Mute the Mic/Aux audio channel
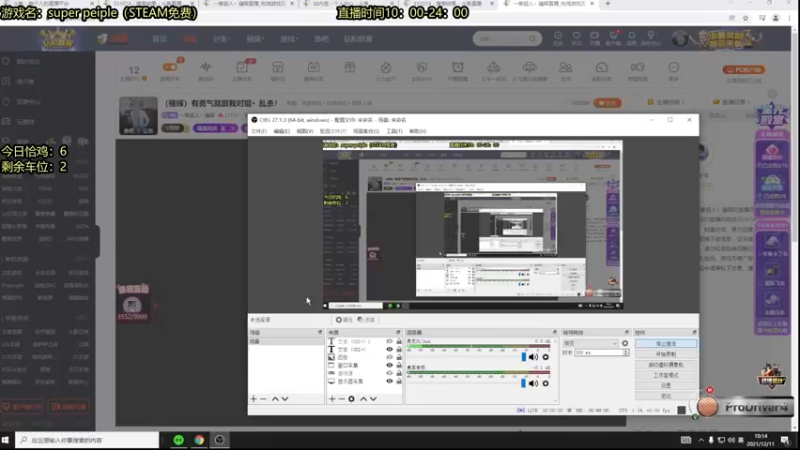800x450 pixels. click(533, 357)
